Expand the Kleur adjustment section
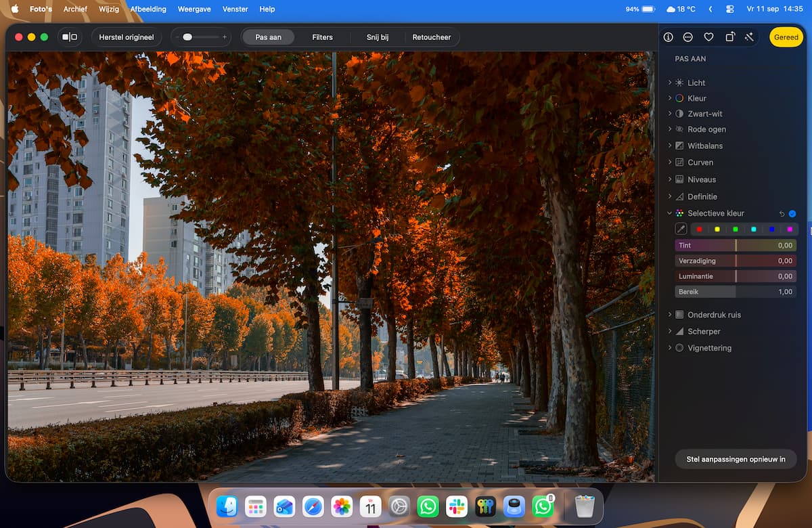 click(x=670, y=98)
